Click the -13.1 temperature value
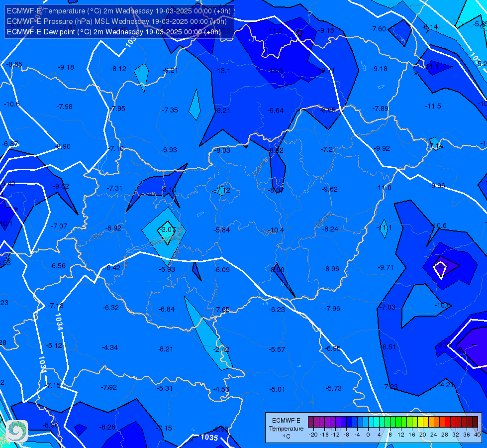Viewport: 487px width, 448px height. (x=222, y=71)
